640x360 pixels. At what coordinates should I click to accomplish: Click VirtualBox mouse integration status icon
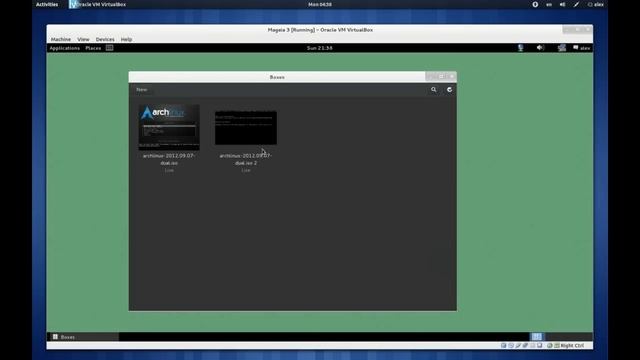coord(550,345)
